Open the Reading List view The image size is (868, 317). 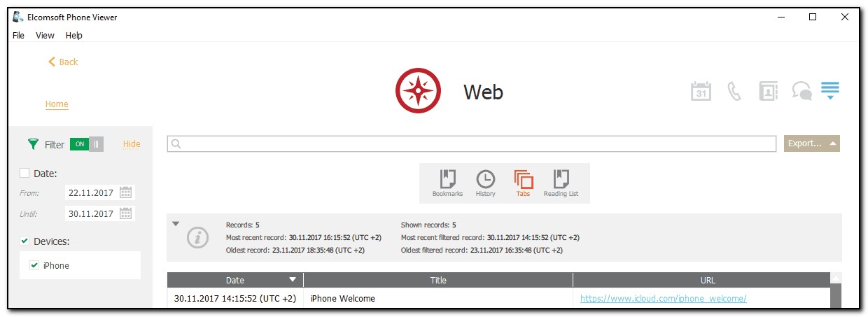click(x=561, y=183)
